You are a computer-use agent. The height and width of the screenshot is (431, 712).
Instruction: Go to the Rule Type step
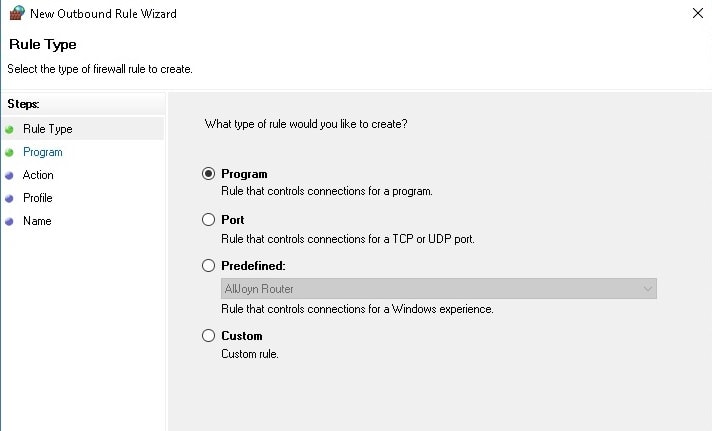[48, 129]
